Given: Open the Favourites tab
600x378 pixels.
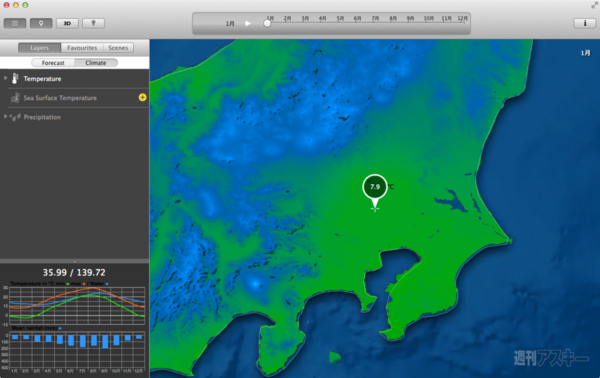Looking at the screenshot, I should point(82,48).
